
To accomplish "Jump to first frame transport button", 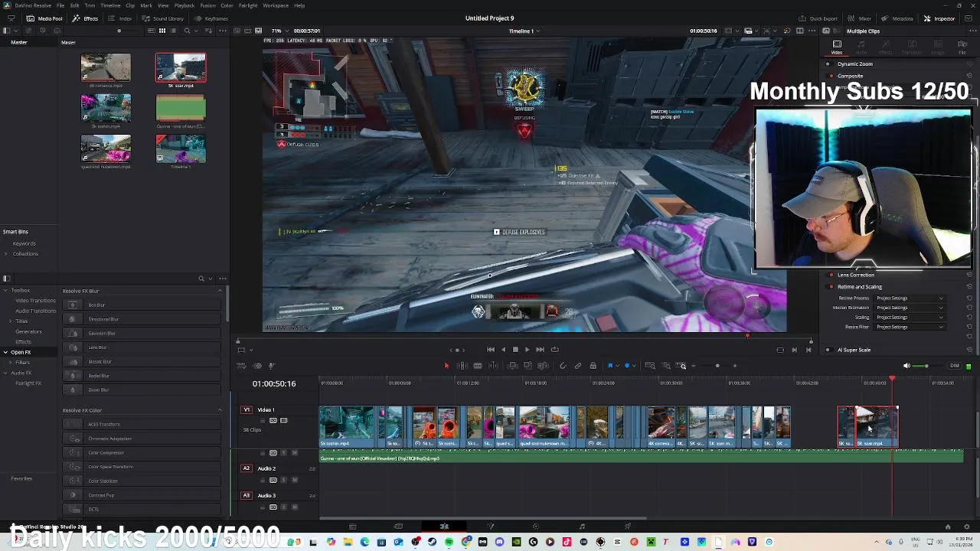I will (x=491, y=350).
